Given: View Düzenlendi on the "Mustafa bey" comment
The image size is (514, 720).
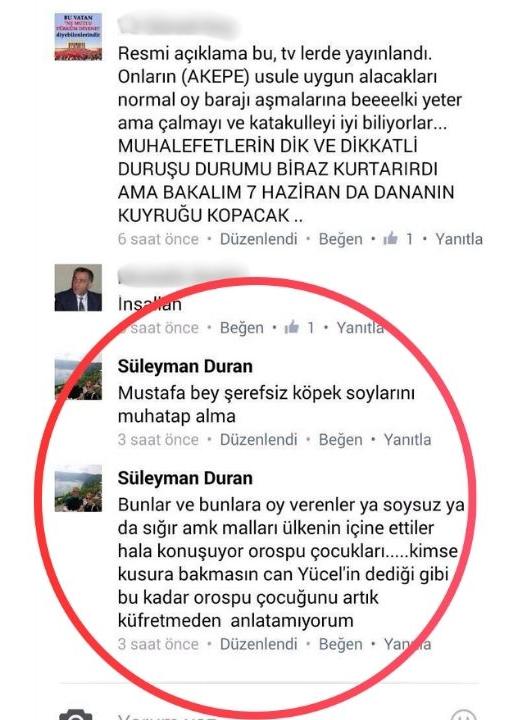Looking at the screenshot, I should (259, 439).
